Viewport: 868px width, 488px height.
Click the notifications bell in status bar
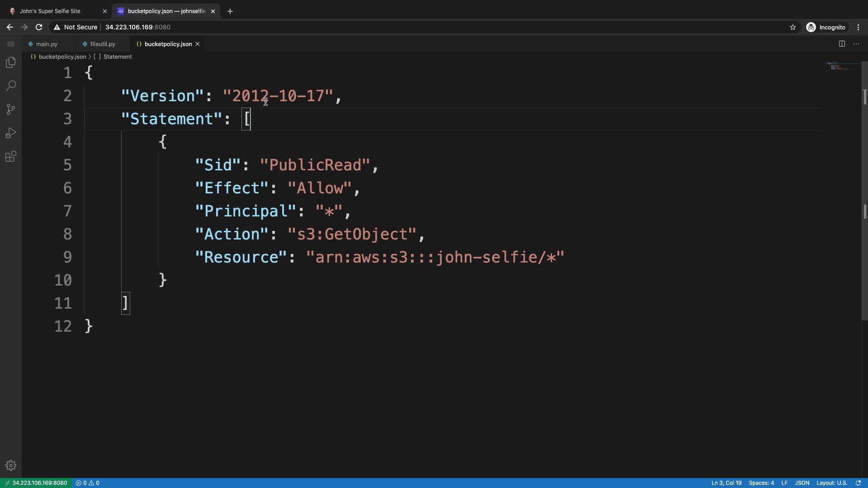tap(858, 483)
